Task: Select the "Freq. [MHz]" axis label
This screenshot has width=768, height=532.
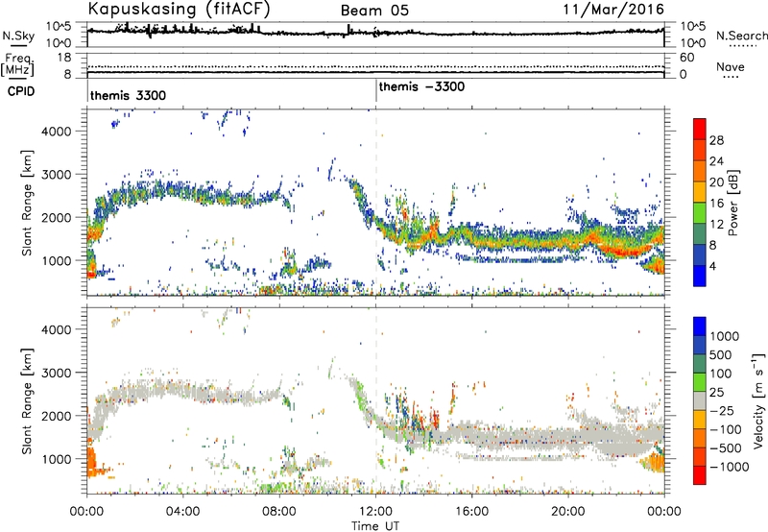Action: click(x=17, y=65)
